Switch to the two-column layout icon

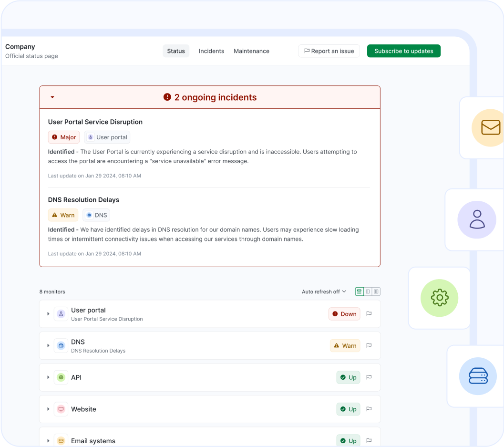coord(368,291)
